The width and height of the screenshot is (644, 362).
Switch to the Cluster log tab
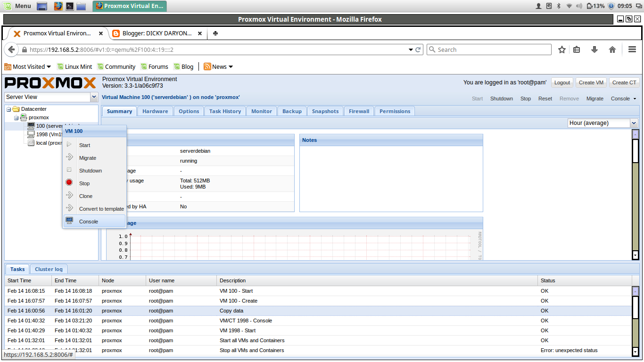click(49, 269)
